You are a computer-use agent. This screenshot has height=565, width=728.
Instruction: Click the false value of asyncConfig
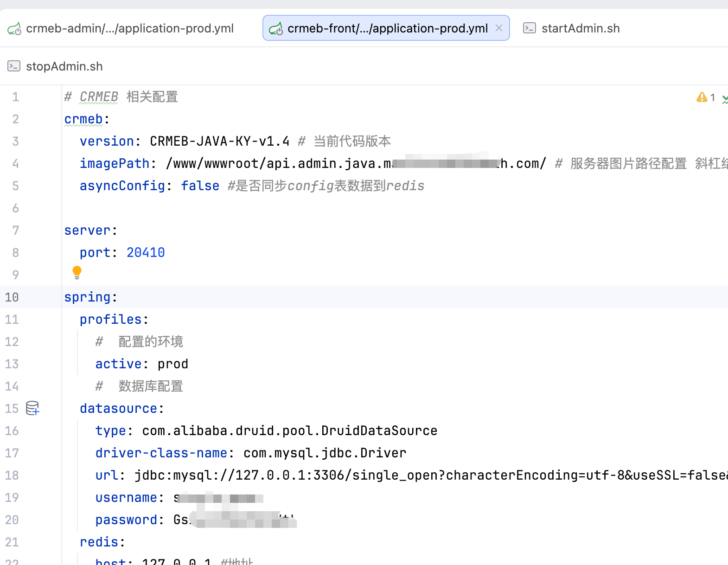pyautogui.click(x=200, y=186)
